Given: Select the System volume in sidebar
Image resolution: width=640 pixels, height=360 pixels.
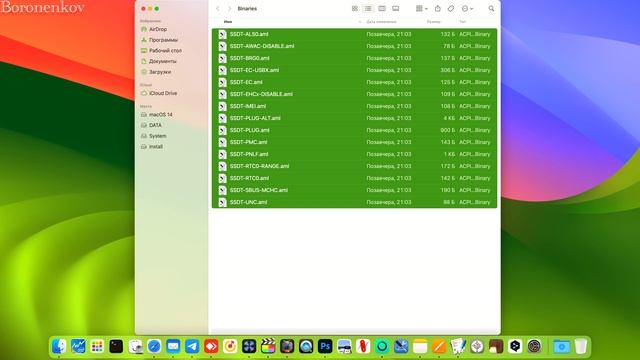Looking at the screenshot, I should [157, 136].
